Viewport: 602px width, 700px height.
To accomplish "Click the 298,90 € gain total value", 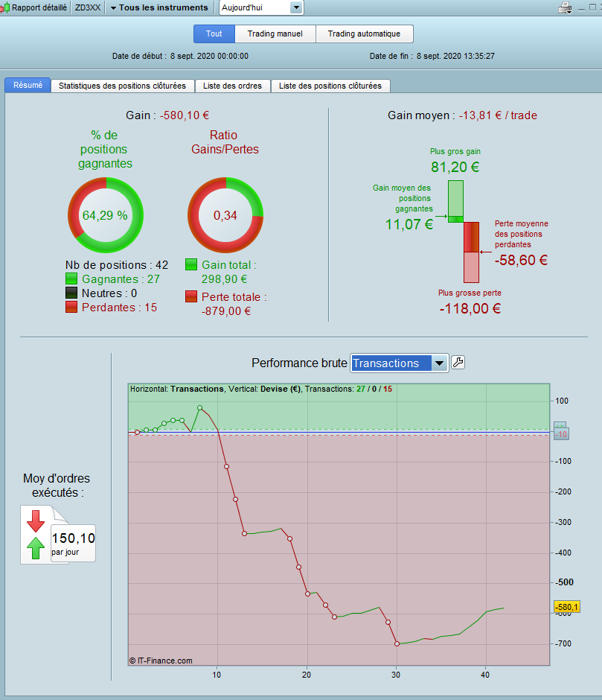I will click(x=224, y=279).
